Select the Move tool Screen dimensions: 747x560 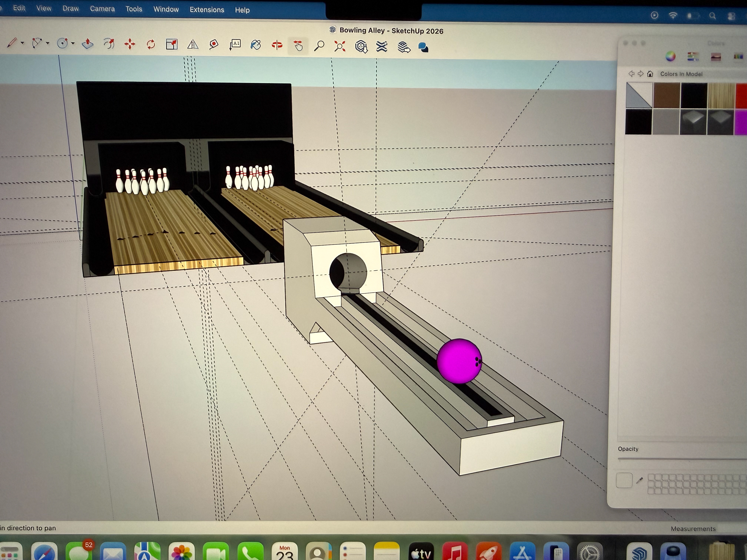130,44
